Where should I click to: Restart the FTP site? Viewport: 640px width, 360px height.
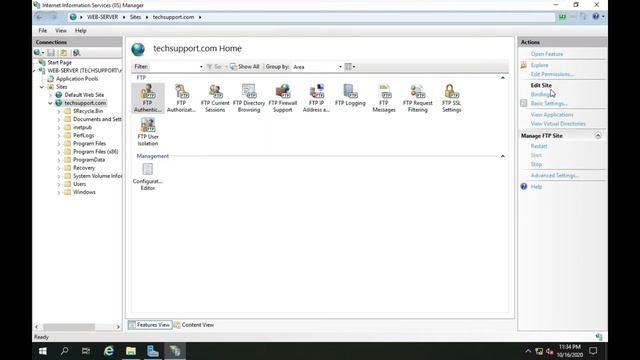(539, 146)
